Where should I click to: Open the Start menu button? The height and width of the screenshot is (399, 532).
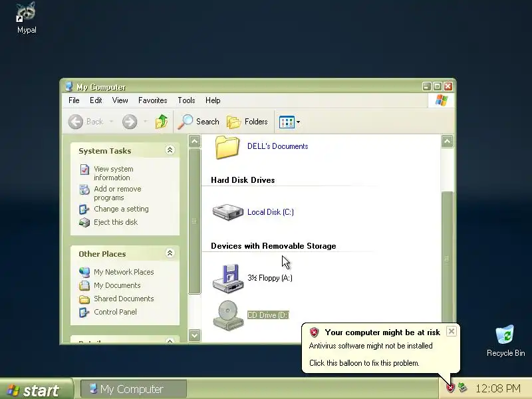click(x=36, y=389)
